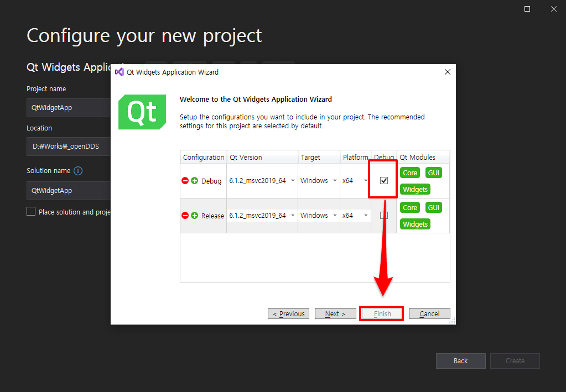The height and width of the screenshot is (392, 566).
Task: Click the Widgets module tag in Release row
Action: click(415, 224)
